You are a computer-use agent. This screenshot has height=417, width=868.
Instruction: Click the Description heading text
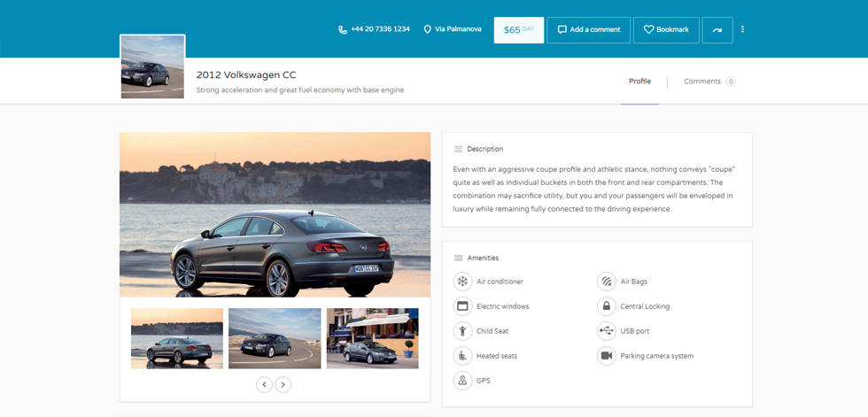coord(485,150)
